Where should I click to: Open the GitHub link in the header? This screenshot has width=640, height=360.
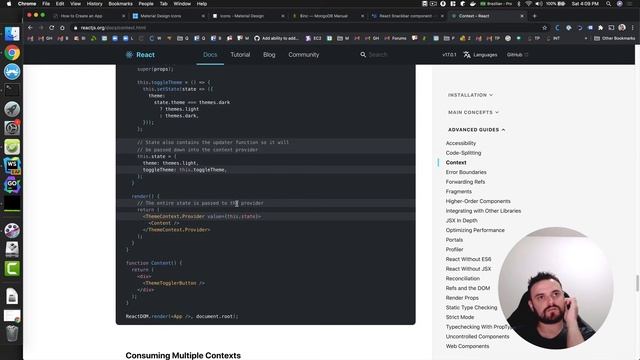517,55
